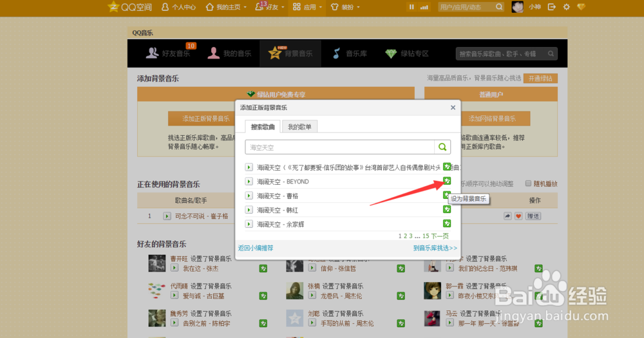The width and height of the screenshot is (644, 338).
Task: Close the 添加正版背景音乐 dialog
Action: [x=453, y=108]
